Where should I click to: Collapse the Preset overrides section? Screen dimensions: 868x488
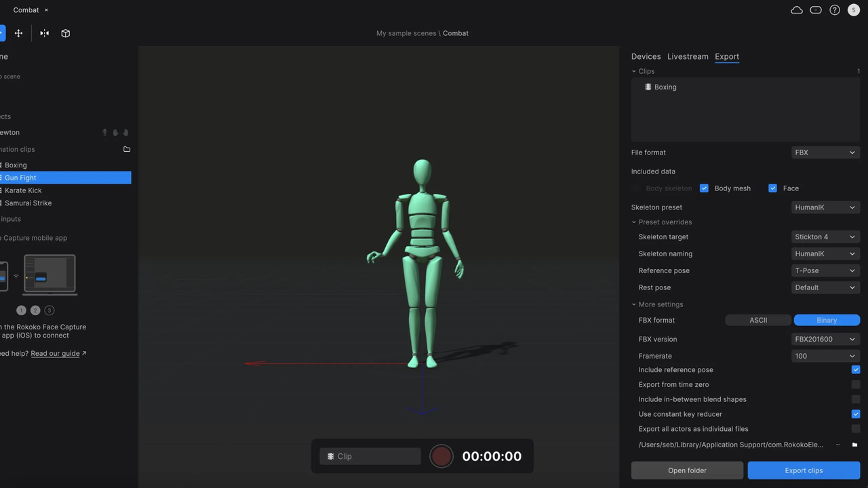(x=633, y=222)
